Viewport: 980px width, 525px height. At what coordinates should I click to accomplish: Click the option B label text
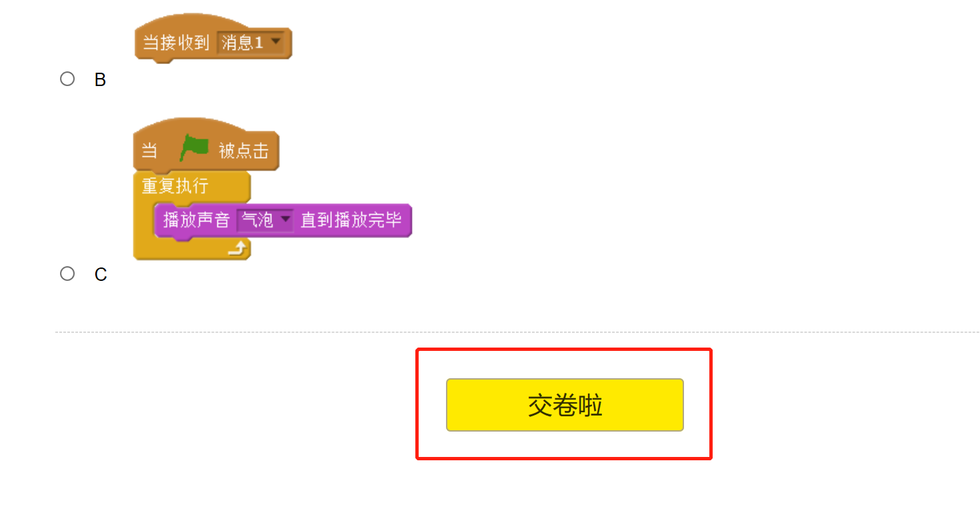(x=100, y=80)
